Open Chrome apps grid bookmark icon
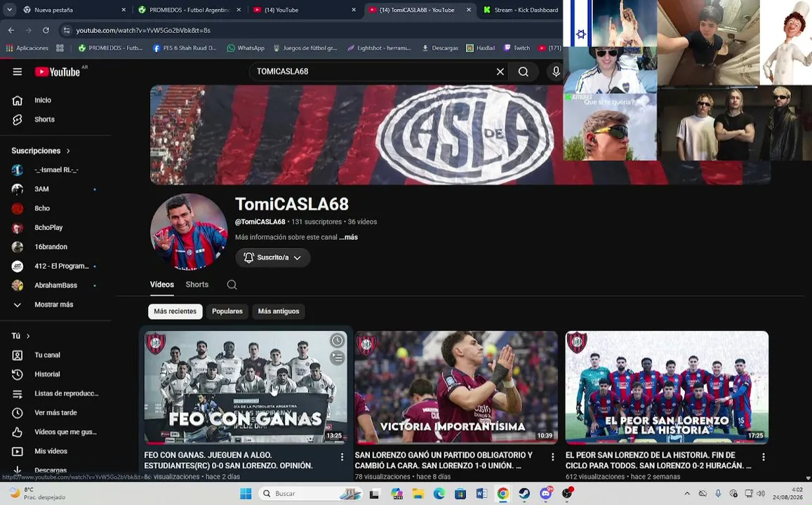 60,48
